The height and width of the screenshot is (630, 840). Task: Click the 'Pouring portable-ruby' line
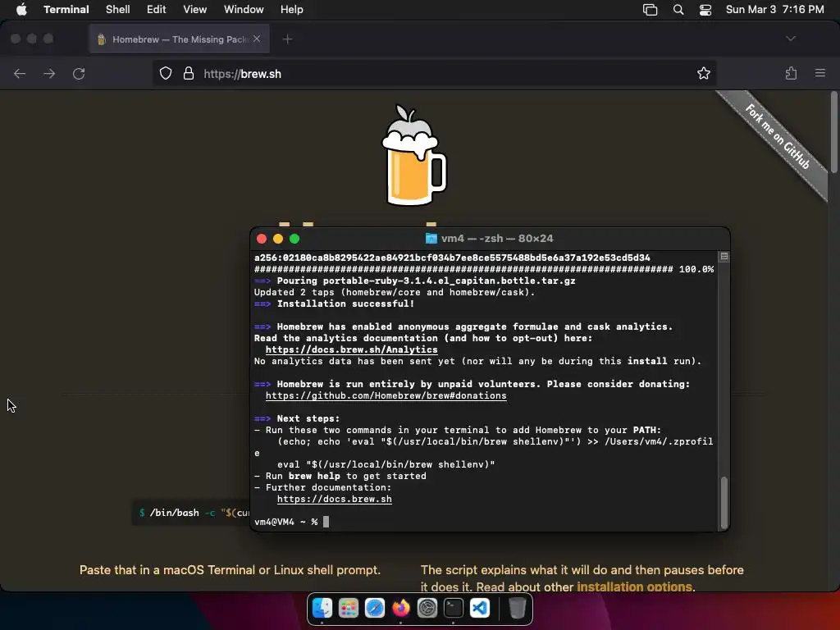pyautogui.click(x=414, y=281)
